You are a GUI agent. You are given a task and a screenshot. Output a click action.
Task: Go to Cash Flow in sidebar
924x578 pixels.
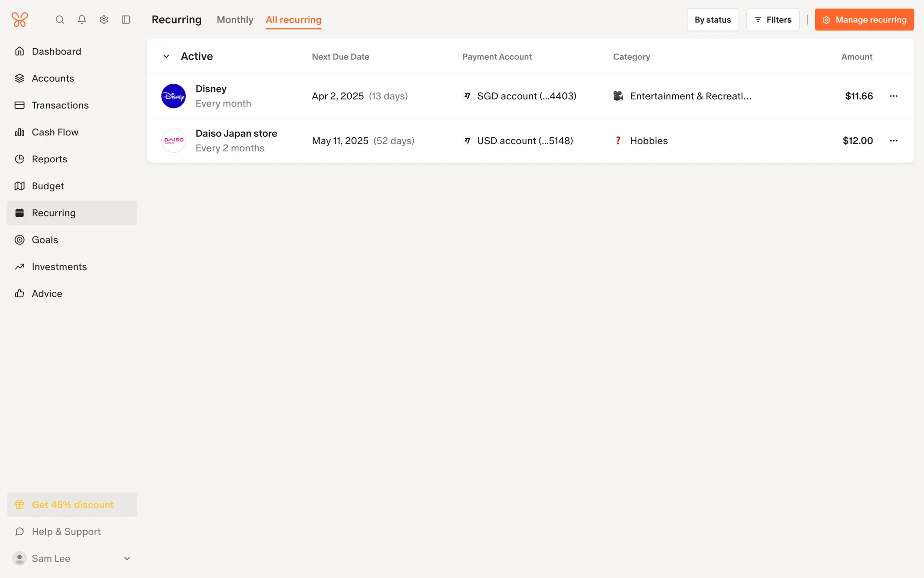coord(55,132)
